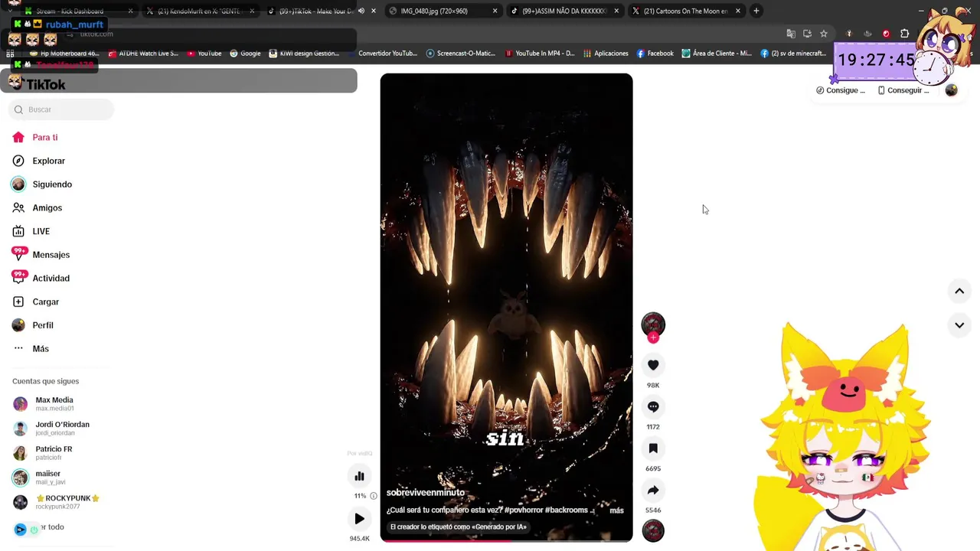Image resolution: width=980 pixels, height=551 pixels.
Task: Open the Área de Cliente bookmark
Action: (x=717, y=54)
